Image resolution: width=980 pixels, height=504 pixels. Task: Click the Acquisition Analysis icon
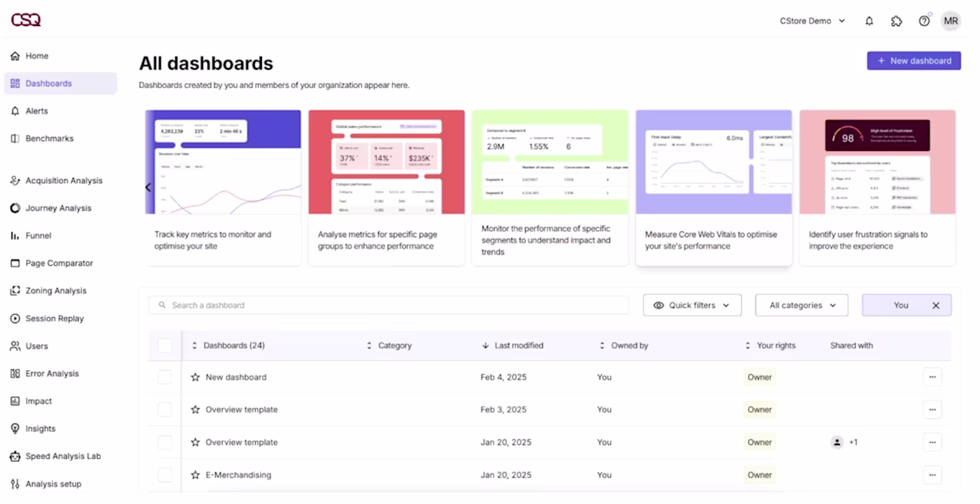(15, 181)
